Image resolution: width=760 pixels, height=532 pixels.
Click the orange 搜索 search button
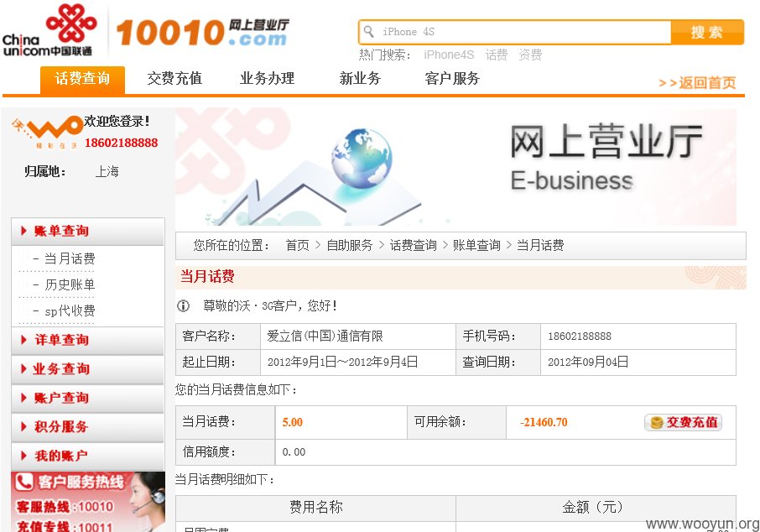tap(707, 32)
